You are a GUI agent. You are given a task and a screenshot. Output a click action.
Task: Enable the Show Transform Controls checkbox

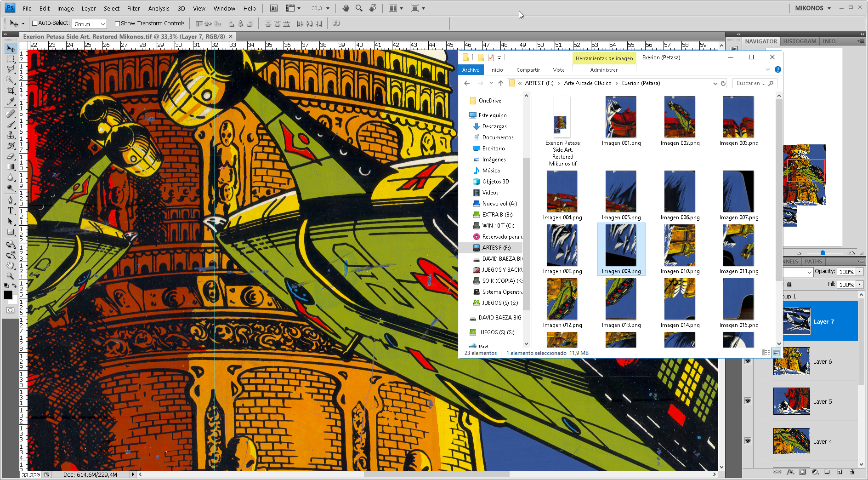(118, 23)
